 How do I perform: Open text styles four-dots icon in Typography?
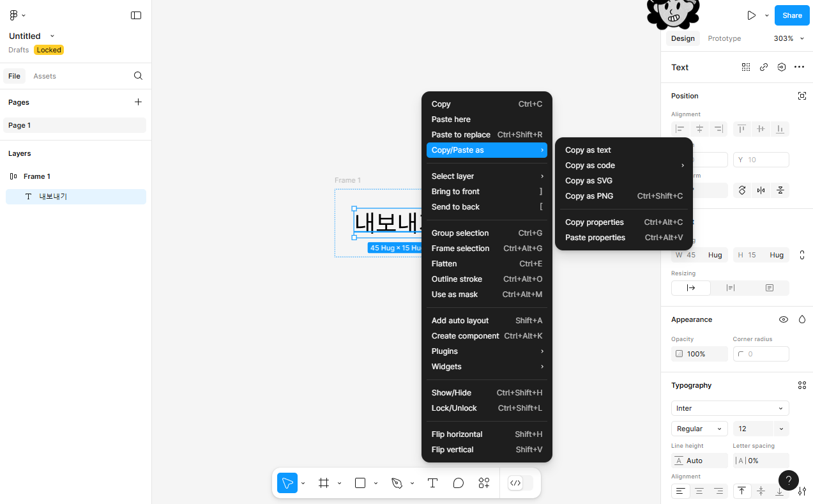point(802,385)
